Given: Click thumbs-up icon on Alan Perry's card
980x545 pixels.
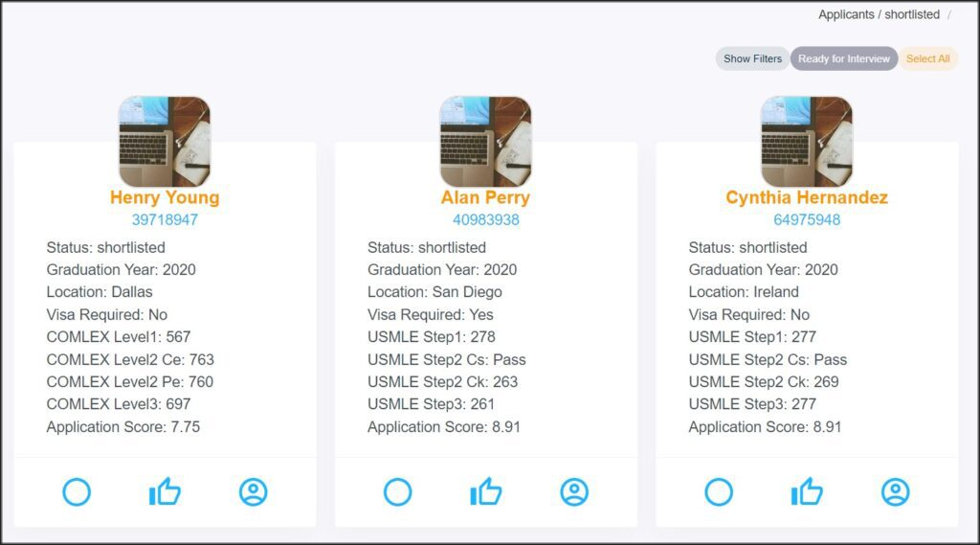Looking at the screenshot, I should [486, 491].
